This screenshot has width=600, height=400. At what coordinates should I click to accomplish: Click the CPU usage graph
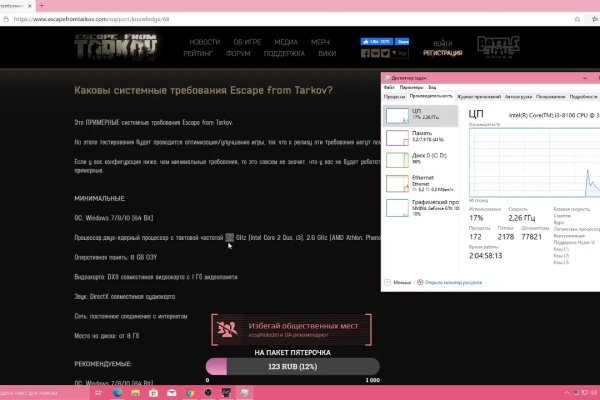click(x=535, y=163)
